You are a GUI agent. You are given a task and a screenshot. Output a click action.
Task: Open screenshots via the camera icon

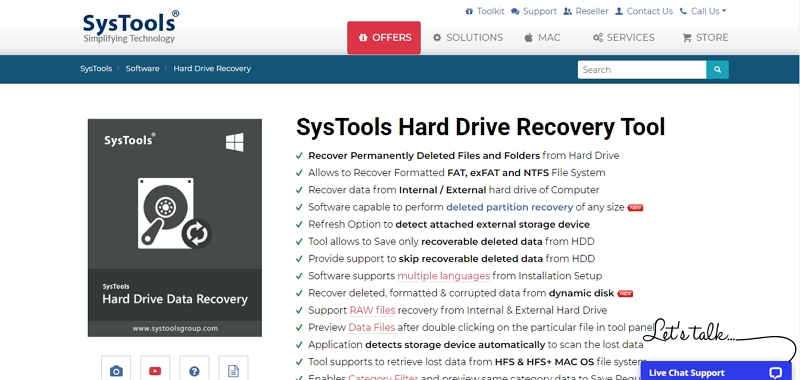[x=116, y=369]
